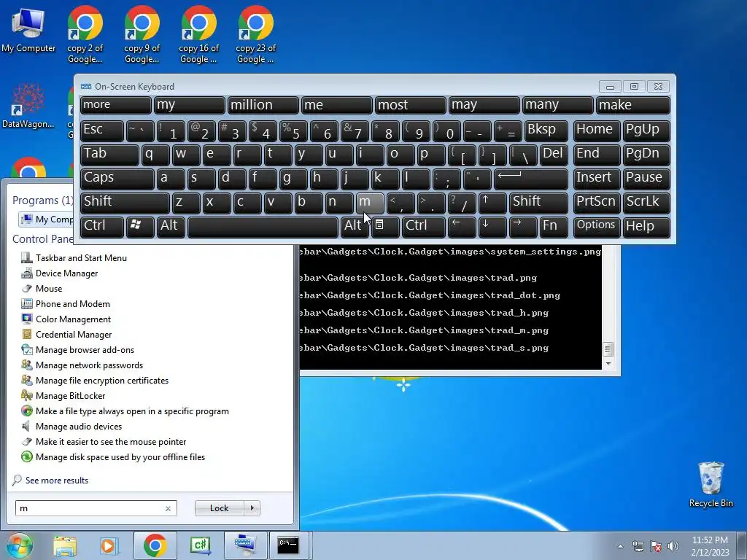Image resolution: width=747 pixels, height=560 pixels.
Task: Launch Windows Media Player from the taskbar
Action: (x=109, y=545)
